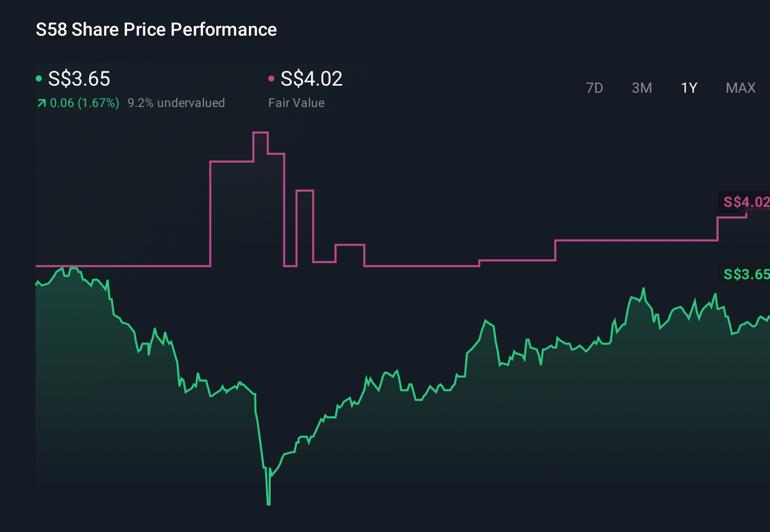Select the 1Y time range
The width and height of the screenshot is (770, 532).
[x=688, y=88]
